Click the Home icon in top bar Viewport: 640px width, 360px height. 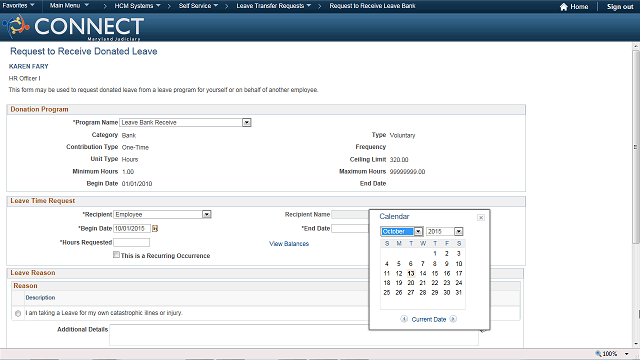click(x=564, y=7)
